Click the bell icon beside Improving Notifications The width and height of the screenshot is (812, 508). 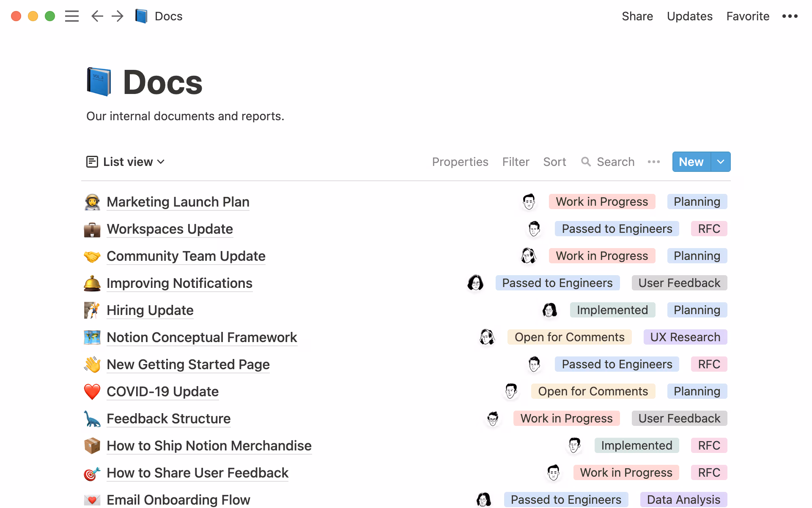point(92,283)
